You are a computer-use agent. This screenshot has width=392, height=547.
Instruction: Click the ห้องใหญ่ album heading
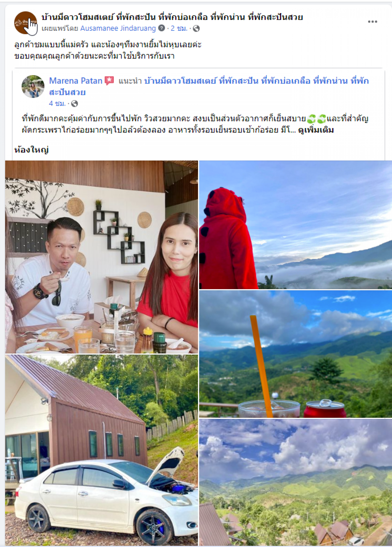pyautogui.click(x=32, y=150)
